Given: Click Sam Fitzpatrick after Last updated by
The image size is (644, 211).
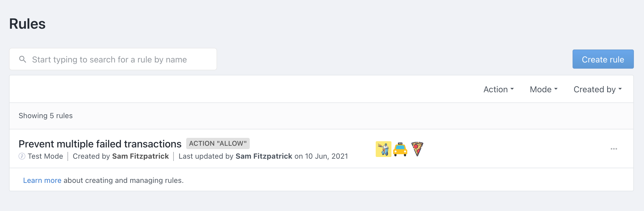Looking at the screenshot, I should 264,156.
